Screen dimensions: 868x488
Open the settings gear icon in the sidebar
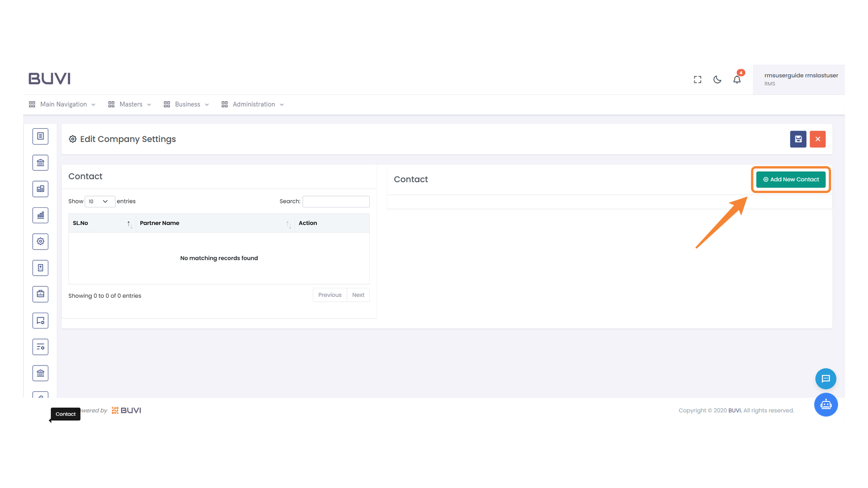[x=40, y=241]
